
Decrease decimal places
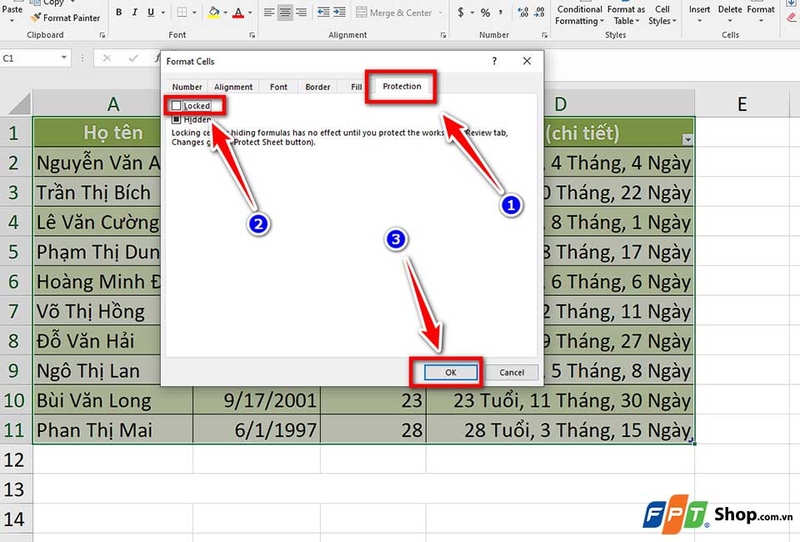pyautogui.click(x=539, y=12)
